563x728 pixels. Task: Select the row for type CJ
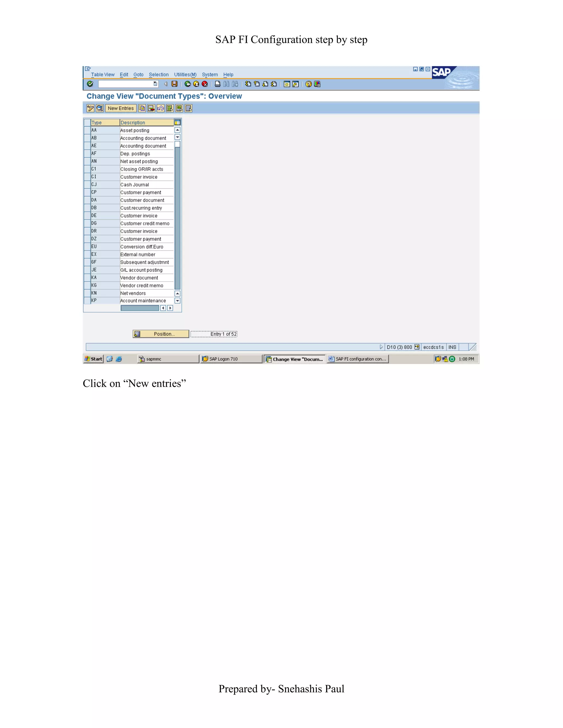(87, 185)
